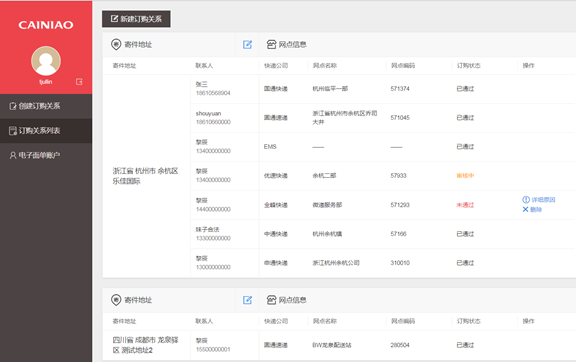Click the CAINIAO logo

point(46,25)
